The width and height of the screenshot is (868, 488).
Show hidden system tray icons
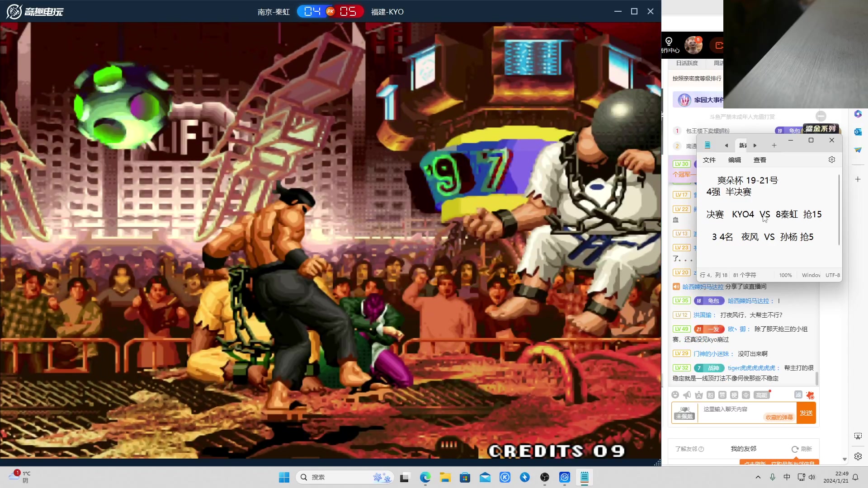(758, 477)
